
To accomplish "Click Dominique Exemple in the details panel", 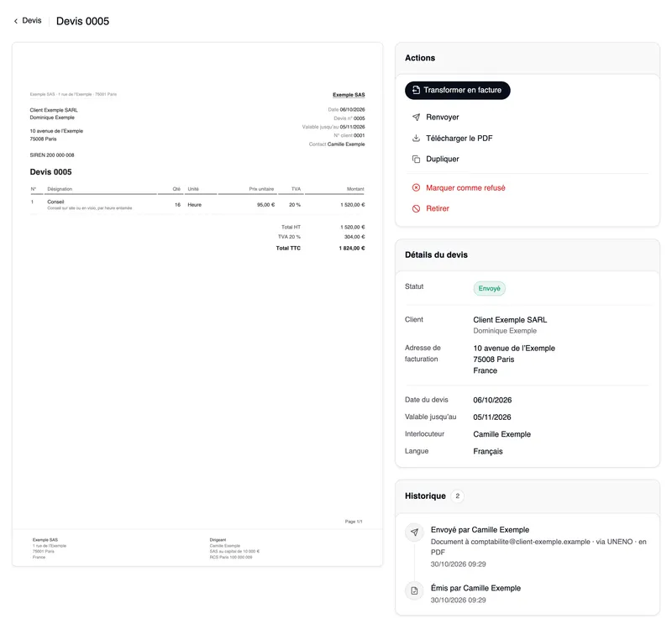I will click(x=505, y=331).
